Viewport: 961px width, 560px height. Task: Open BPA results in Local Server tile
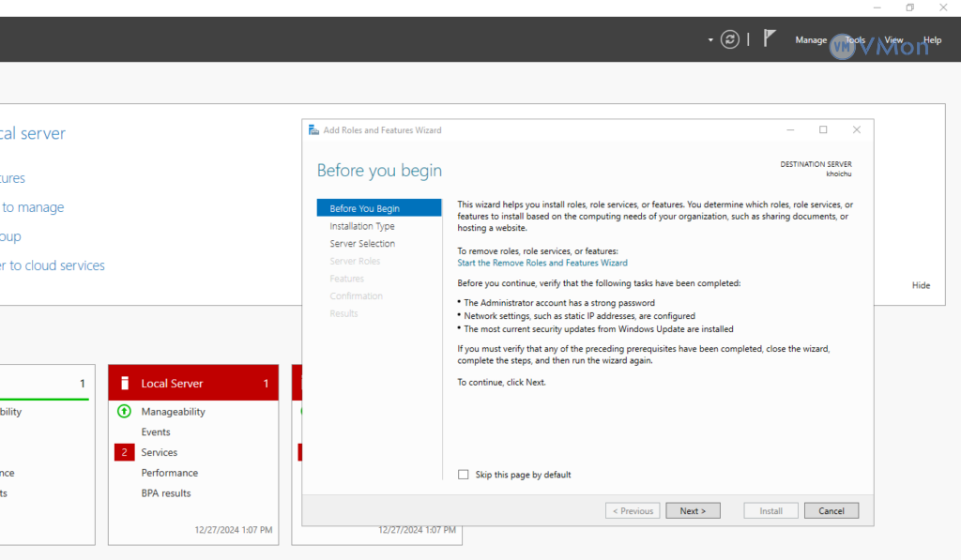(166, 493)
